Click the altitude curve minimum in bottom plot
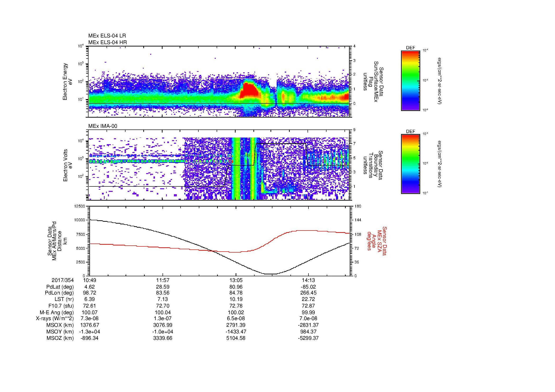The image size is (555, 392). (x=271, y=274)
